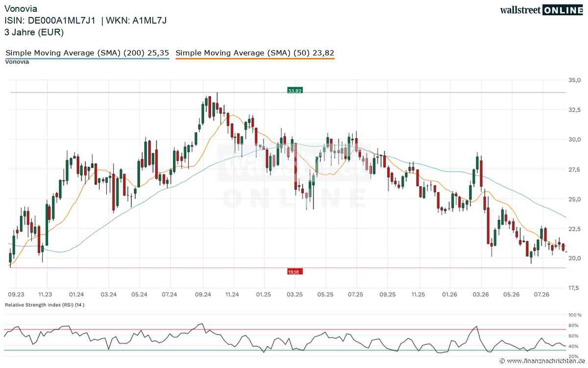This screenshot has width=588, height=368.
Task: Click the 60 % RSI axis label
Action: (x=574, y=336)
